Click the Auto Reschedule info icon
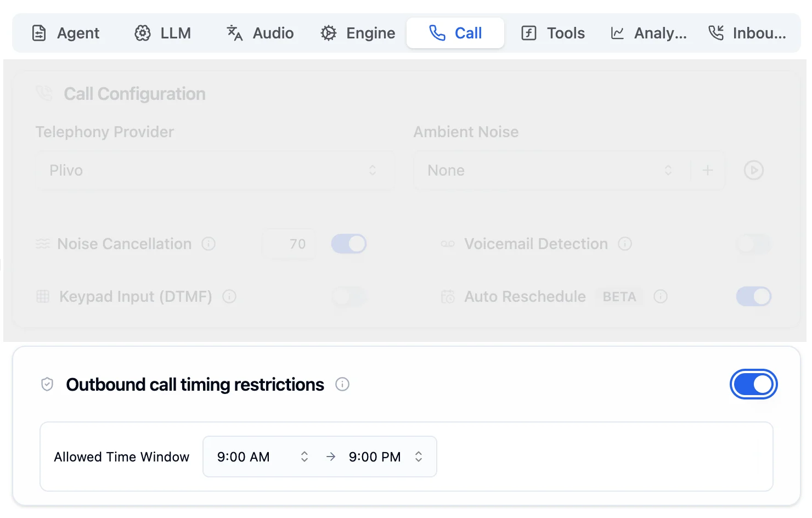 (661, 296)
